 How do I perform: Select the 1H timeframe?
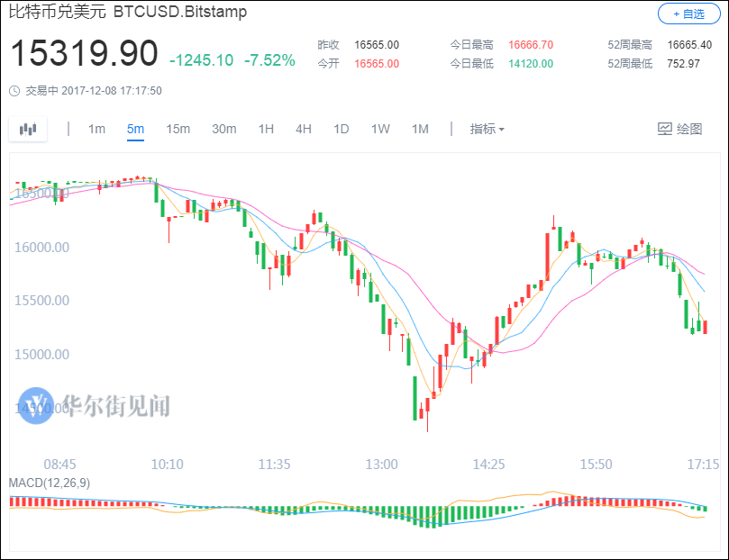click(266, 129)
